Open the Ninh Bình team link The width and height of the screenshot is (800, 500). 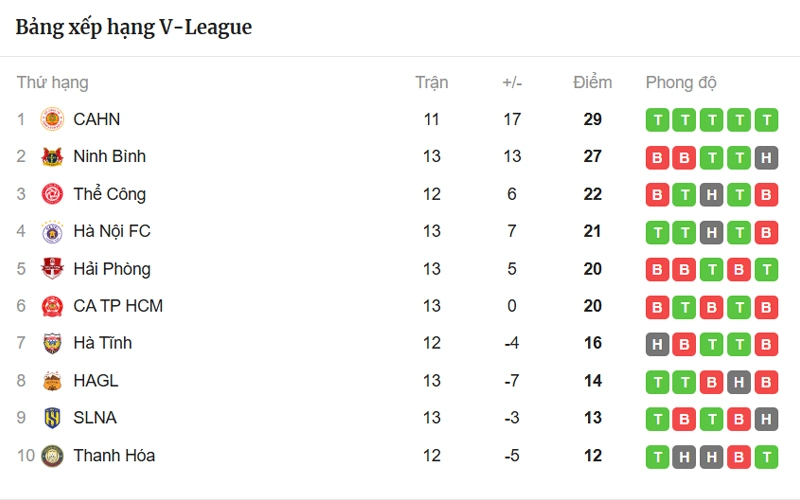[x=109, y=156]
